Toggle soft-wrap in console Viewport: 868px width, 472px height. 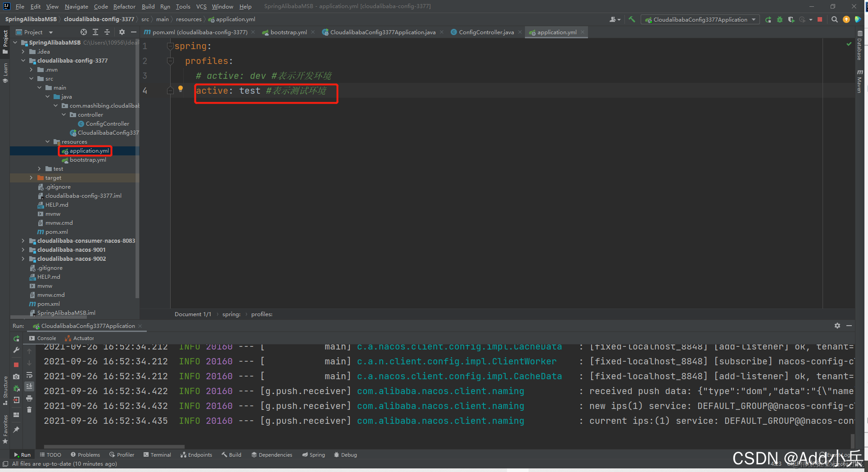[29, 375]
